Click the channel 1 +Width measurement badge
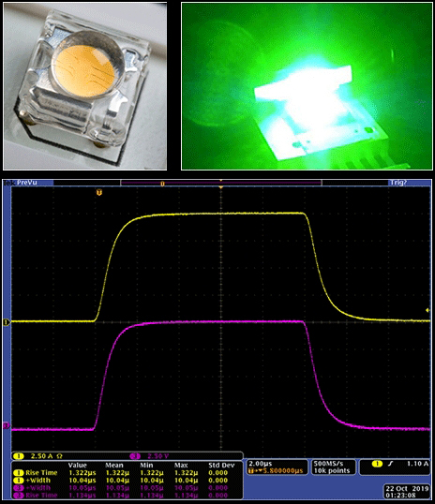This screenshot has width=435, height=504. [x=19, y=481]
